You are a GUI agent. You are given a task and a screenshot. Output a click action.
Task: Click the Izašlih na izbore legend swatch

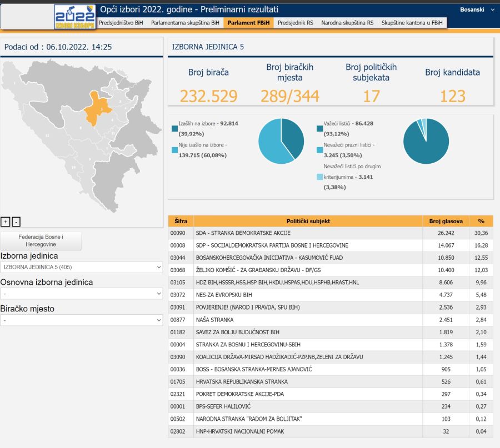175,129
